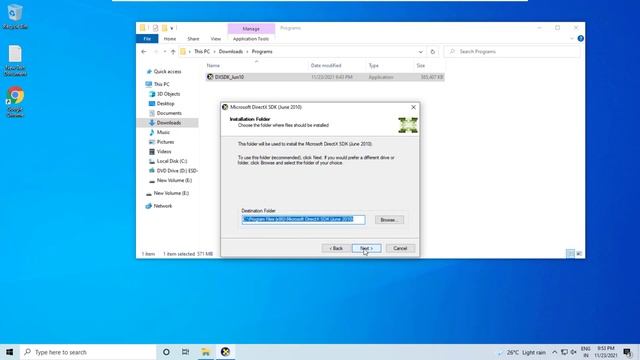The height and width of the screenshot is (360, 640).
Task: Open the Home ribbon tab
Action: click(x=170, y=39)
